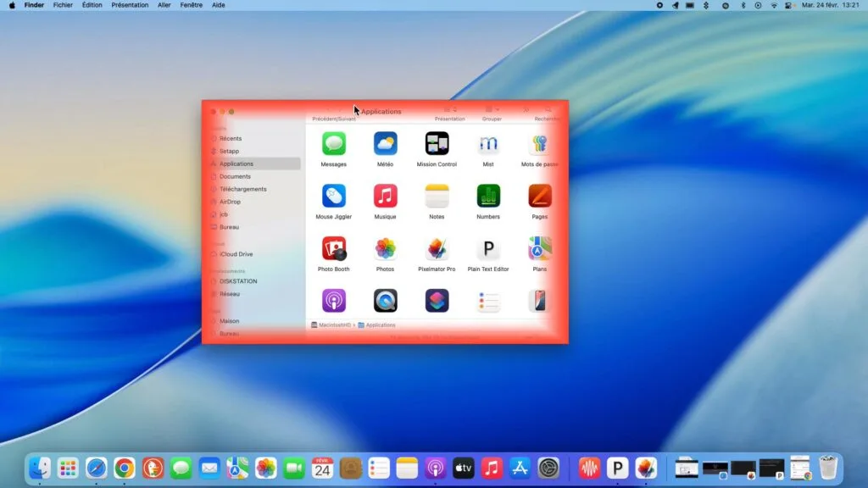868x488 pixels.
Task: Click Macintosh HD in the path bar
Action: pos(331,324)
